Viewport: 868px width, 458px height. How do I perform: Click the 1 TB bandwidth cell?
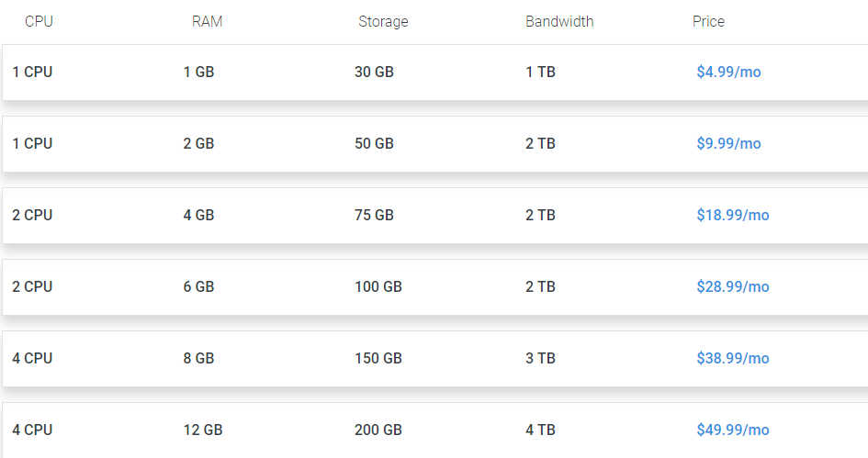pyautogui.click(x=540, y=72)
